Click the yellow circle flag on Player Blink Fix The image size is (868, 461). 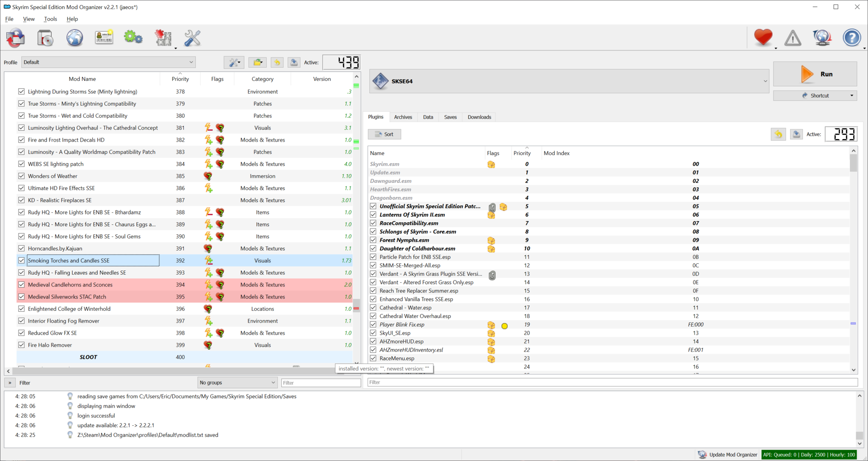coord(505,326)
